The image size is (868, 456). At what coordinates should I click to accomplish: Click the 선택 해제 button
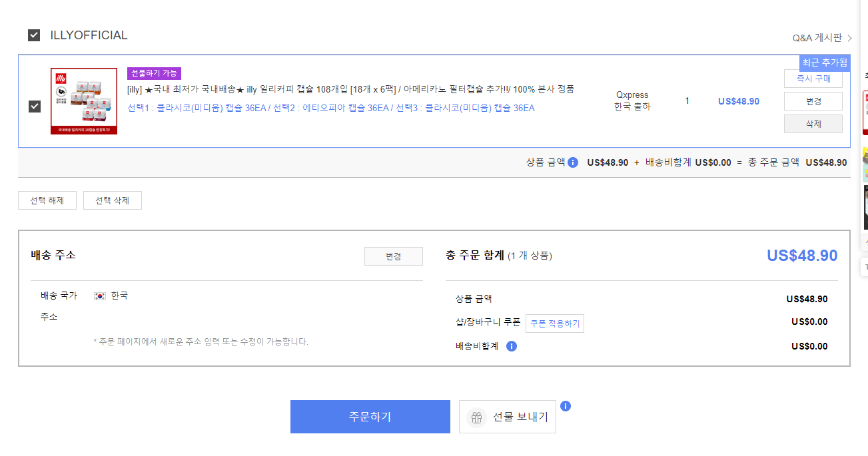[47, 200]
